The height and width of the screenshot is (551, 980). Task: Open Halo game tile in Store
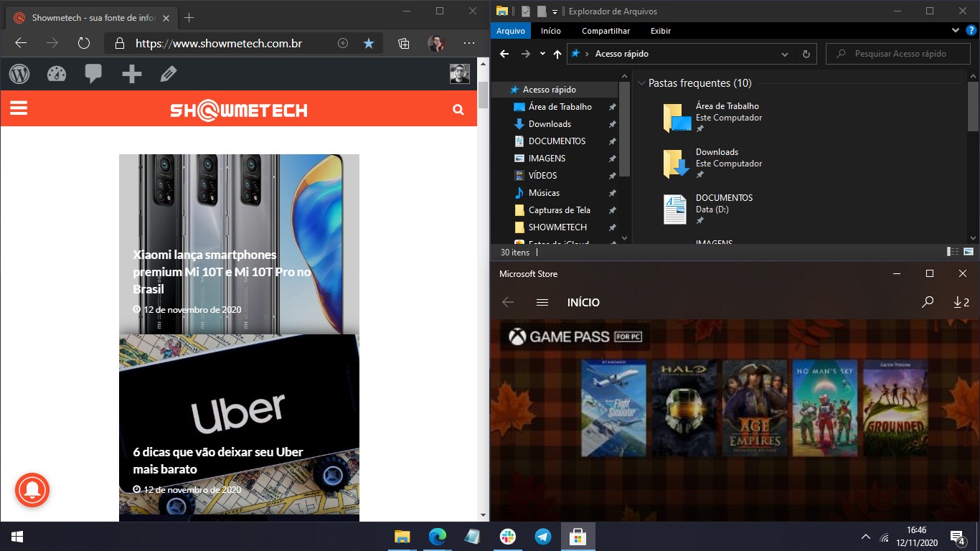pyautogui.click(x=684, y=408)
